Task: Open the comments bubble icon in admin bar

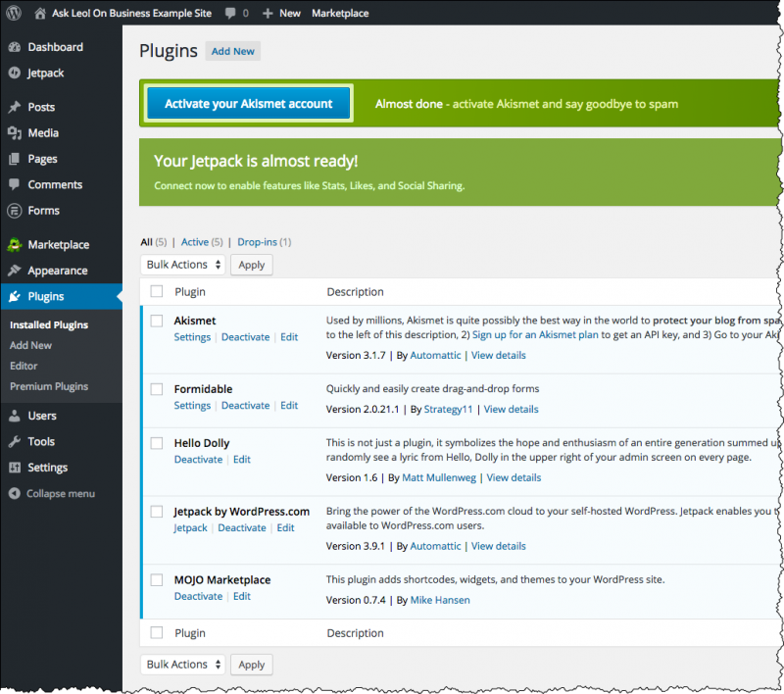Action: [230, 13]
